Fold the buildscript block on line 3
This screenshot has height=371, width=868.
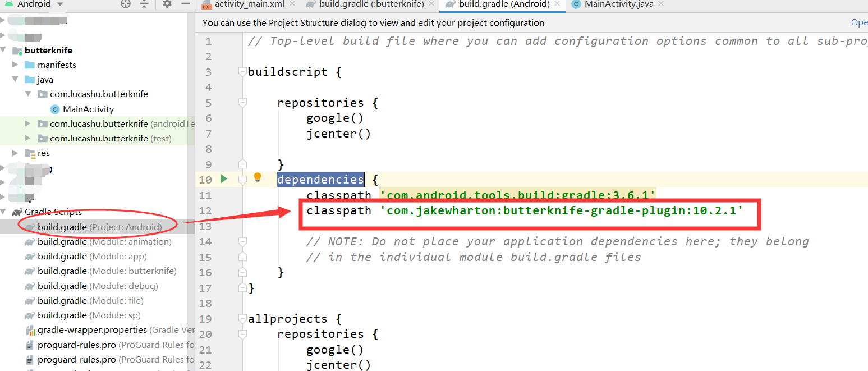[242, 71]
